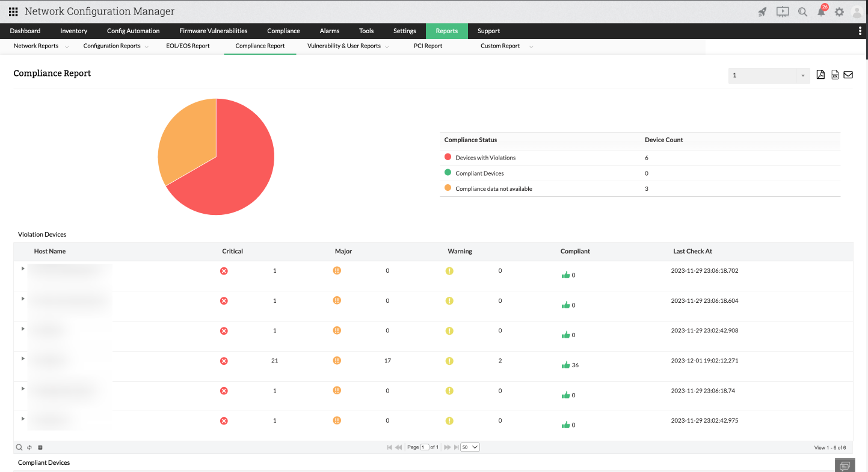
Task: Click the refresh icon below violation table
Action: tap(29, 447)
